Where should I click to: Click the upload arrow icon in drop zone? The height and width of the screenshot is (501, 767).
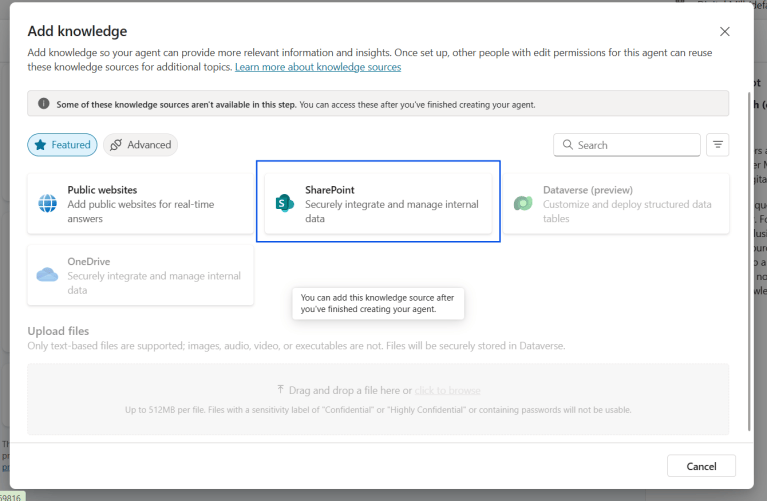tap(280, 389)
